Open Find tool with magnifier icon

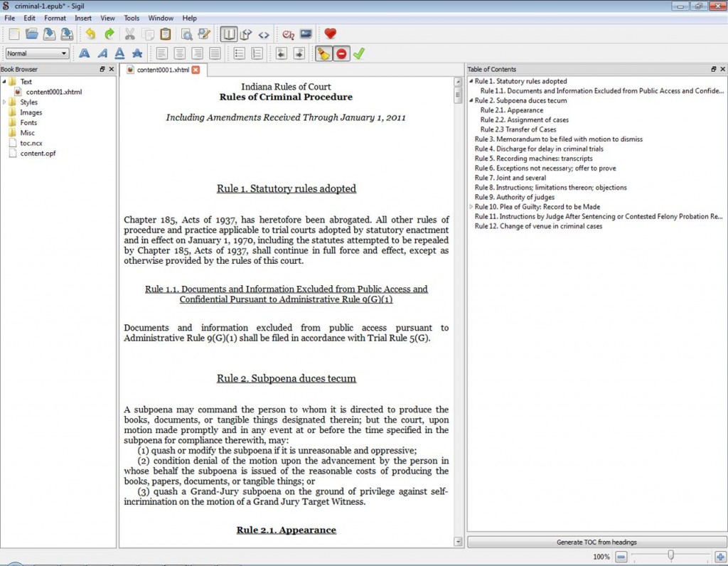pos(187,34)
